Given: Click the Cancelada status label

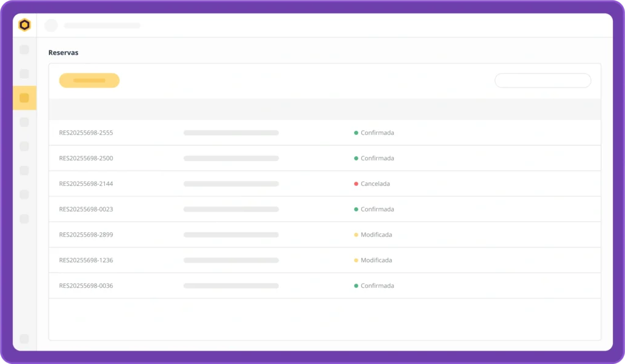Looking at the screenshot, I should pyautogui.click(x=375, y=184).
